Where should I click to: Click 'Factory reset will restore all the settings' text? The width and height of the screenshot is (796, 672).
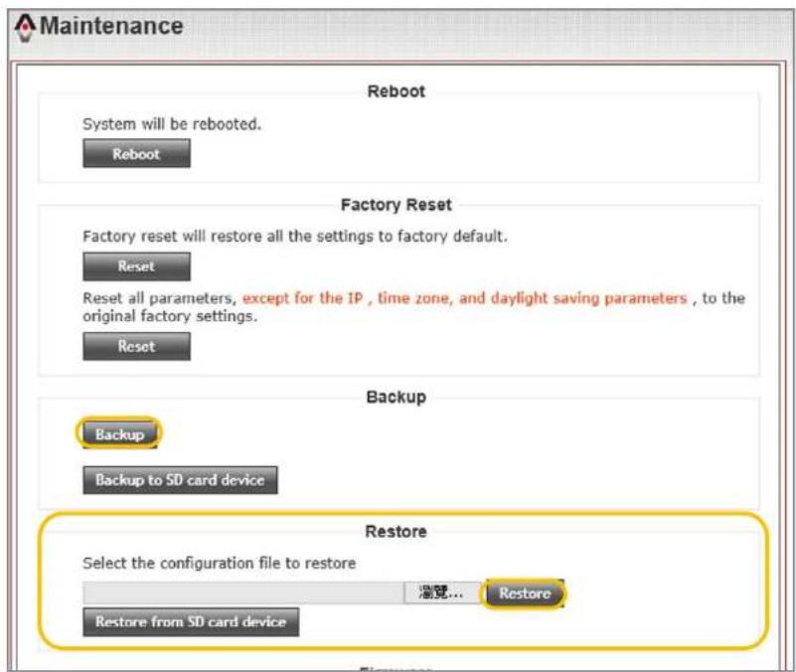(295, 237)
